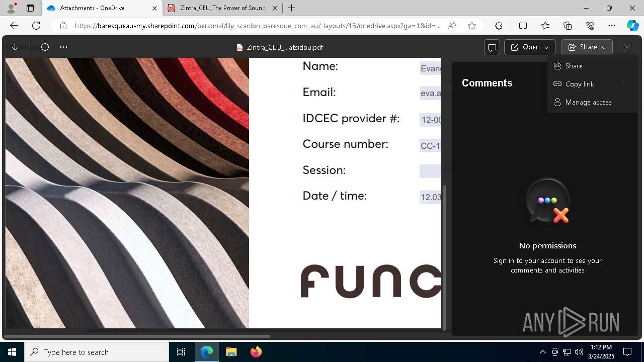This screenshot has width=644, height=362.
Task: Open the Favorites list
Action: click(x=545, y=26)
